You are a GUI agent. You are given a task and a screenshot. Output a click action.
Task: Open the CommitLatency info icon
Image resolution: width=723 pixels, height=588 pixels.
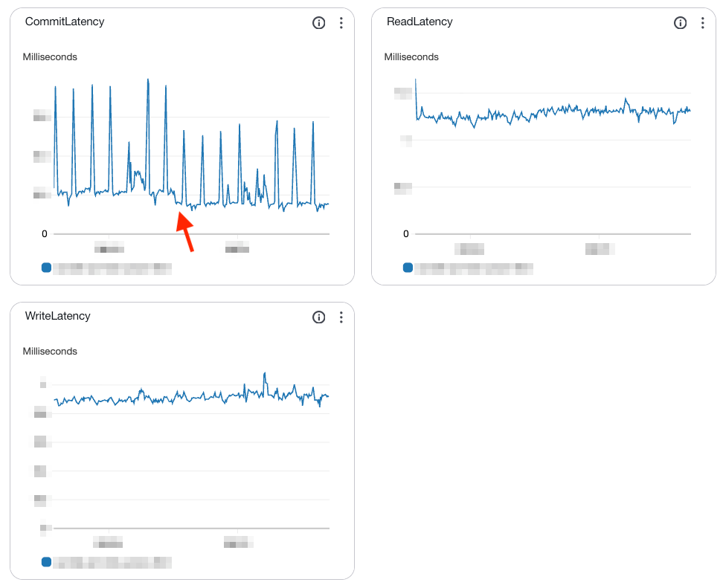click(x=318, y=22)
